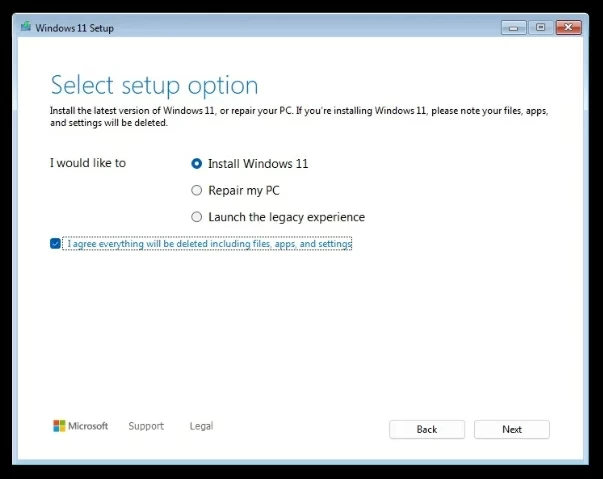Open the Support link
Image resolution: width=603 pixels, height=479 pixels.
(x=146, y=426)
